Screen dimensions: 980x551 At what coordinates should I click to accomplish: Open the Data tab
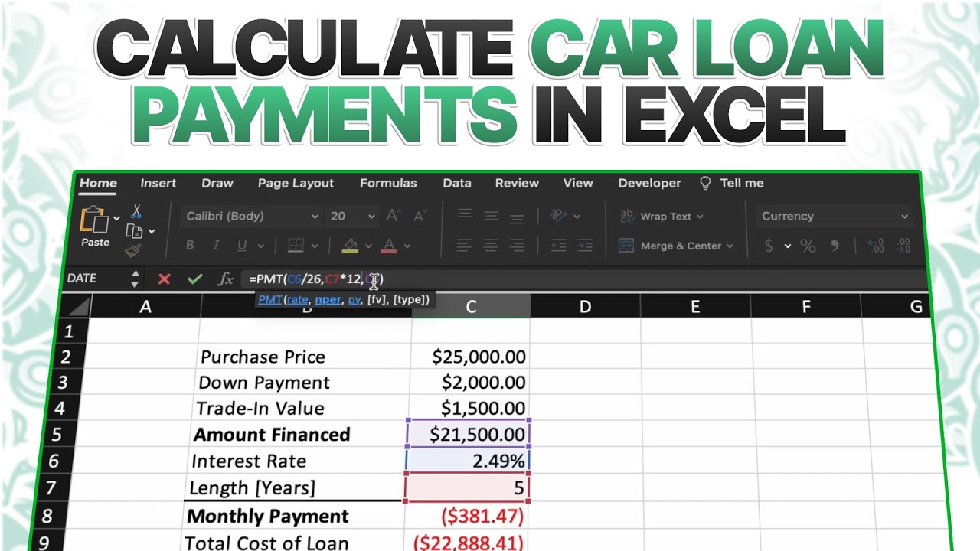457,183
